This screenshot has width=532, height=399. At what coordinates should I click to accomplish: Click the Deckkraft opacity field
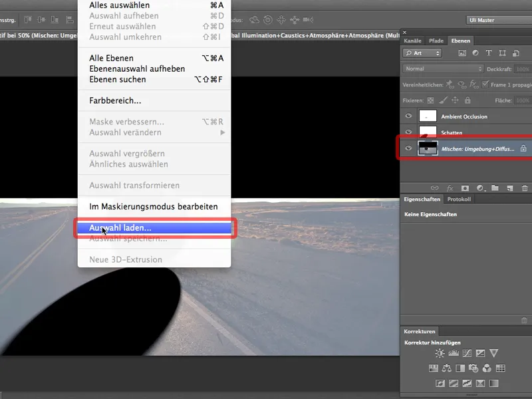(x=523, y=69)
